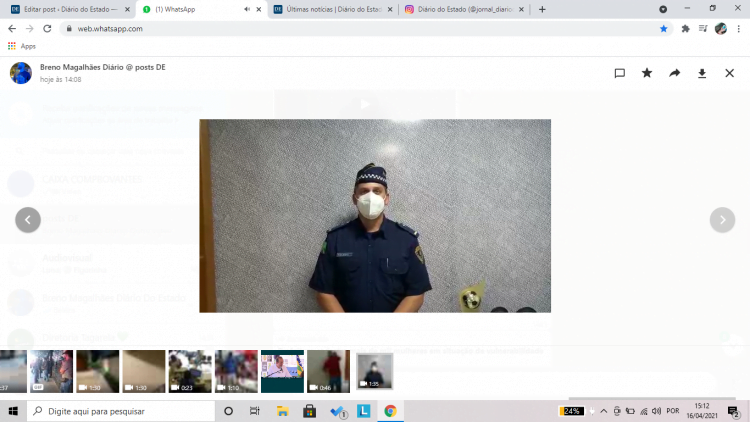Click the circular profile icon in Chrome title bar

coord(663,9)
